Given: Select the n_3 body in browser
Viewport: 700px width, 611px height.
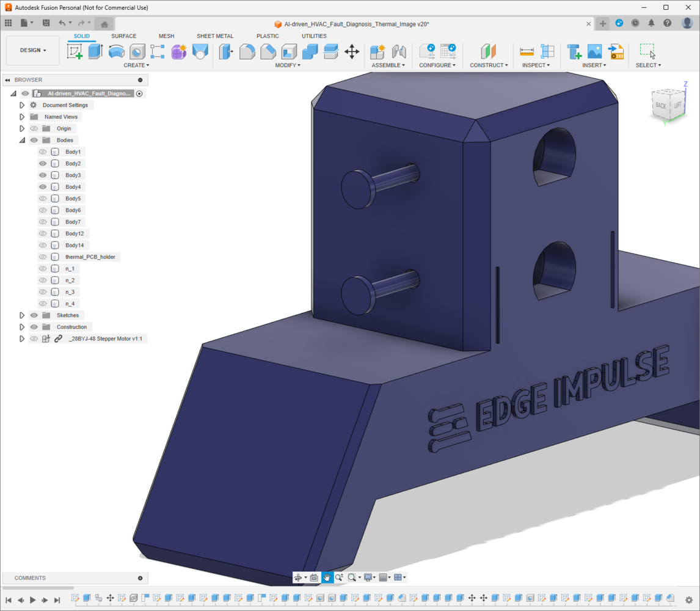Looking at the screenshot, I should [70, 292].
